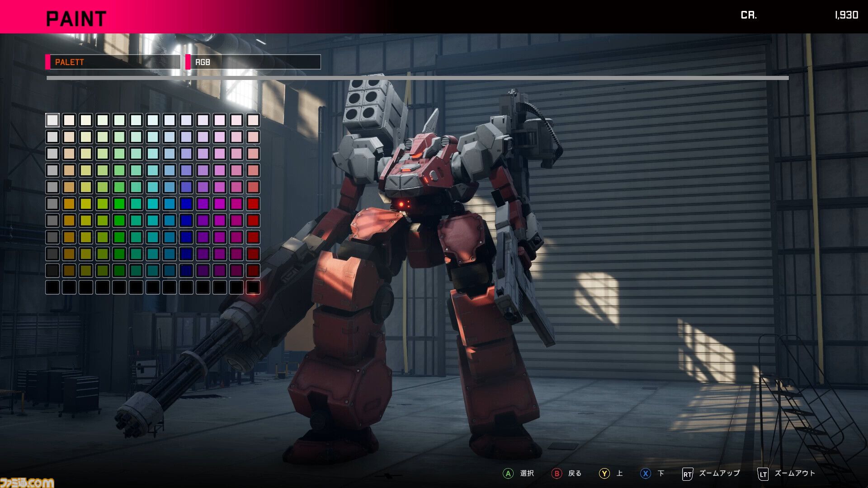868x488 pixels.
Task: Pick the pastel green swatch in the fifth row, fifth column
Action: point(119,187)
